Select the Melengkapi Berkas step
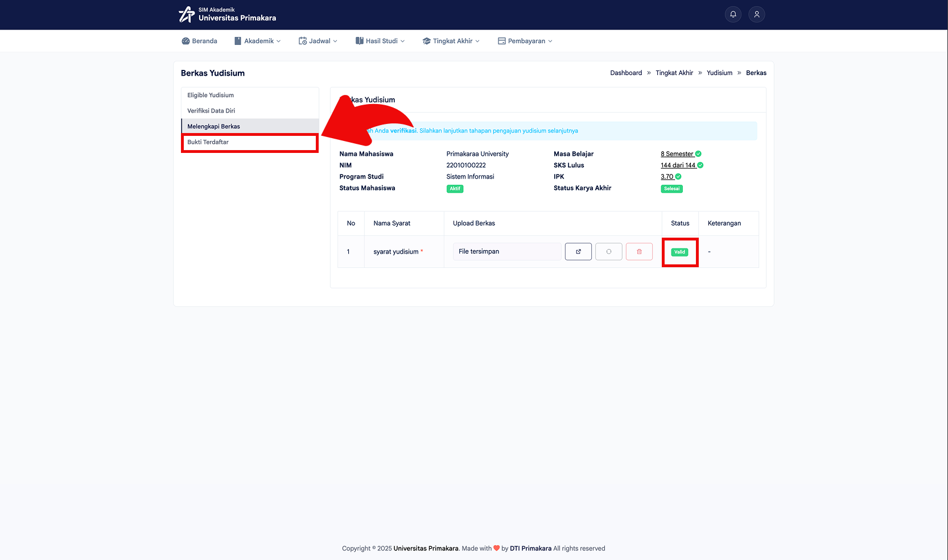 coord(250,126)
